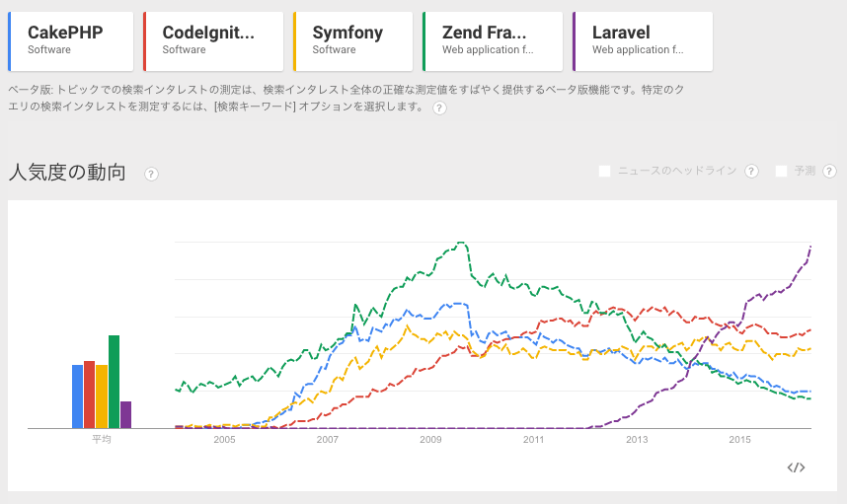Click the blue CakePHP average bar

point(77,396)
